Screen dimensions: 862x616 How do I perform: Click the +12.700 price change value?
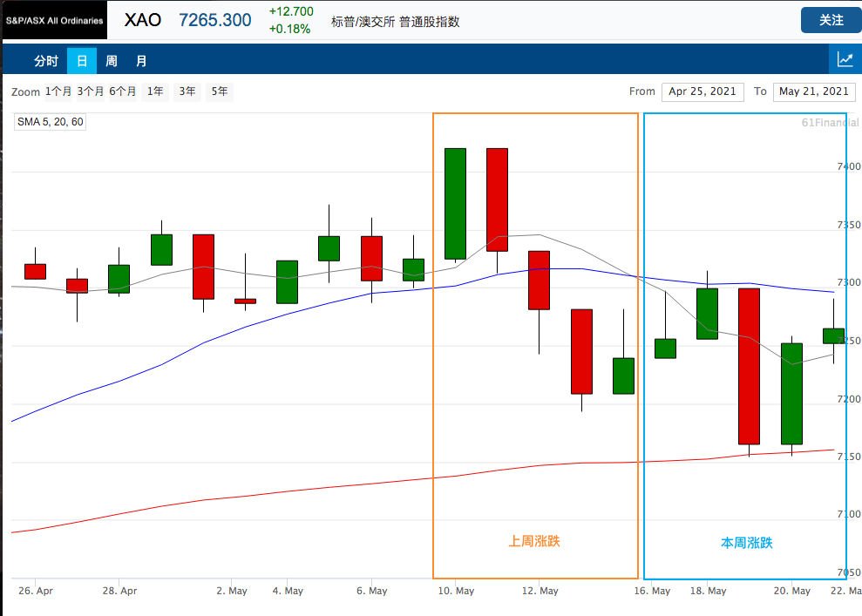click(x=291, y=11)
